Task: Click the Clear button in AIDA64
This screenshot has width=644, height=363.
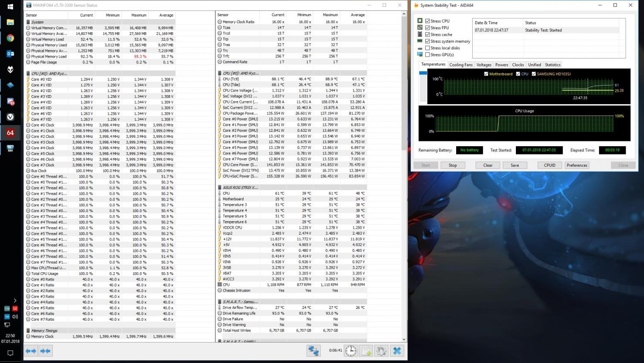Action: point(488,165)
